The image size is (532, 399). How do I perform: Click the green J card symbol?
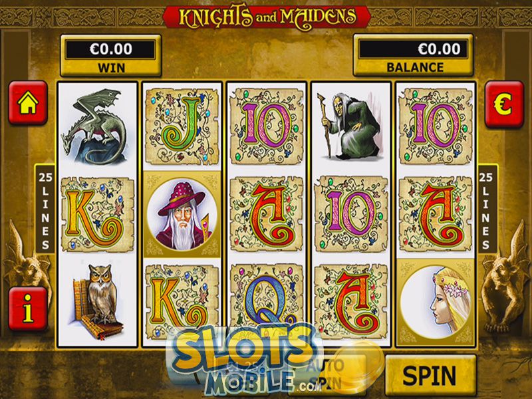[182, 126]
